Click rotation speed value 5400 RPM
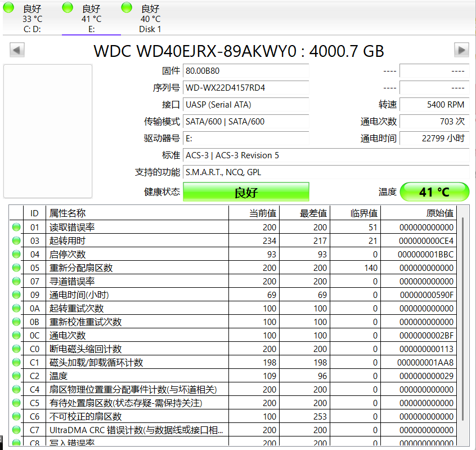476x450 pixels. (435, 105)
